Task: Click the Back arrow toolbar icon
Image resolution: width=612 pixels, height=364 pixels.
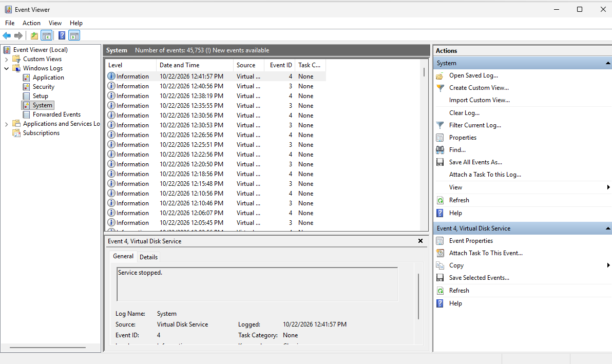Action: [x=7, y=35]
